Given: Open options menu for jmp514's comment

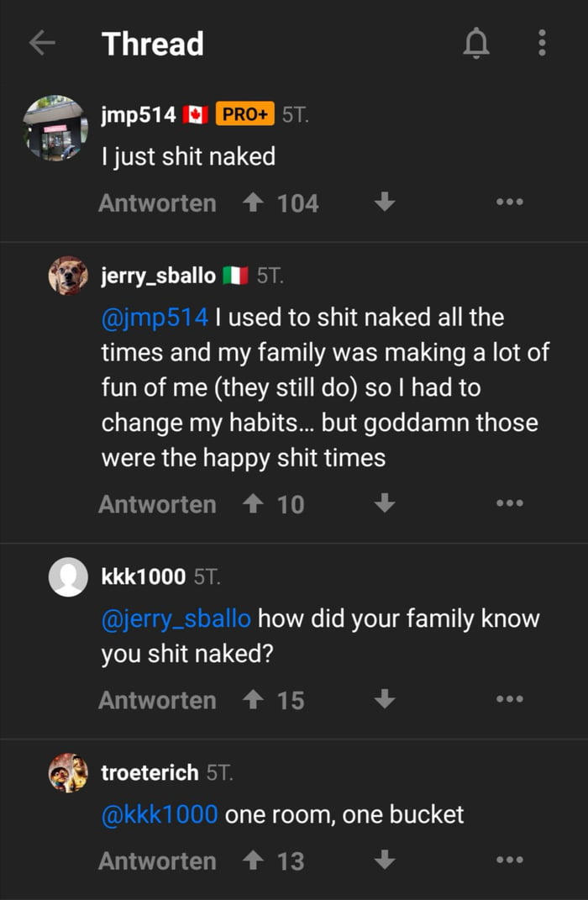Looking at the screenshot, I should click(510, 202).
